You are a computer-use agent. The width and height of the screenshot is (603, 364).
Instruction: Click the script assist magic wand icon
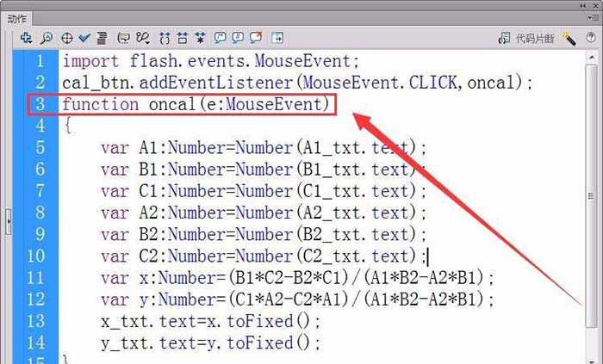(569, 38)
